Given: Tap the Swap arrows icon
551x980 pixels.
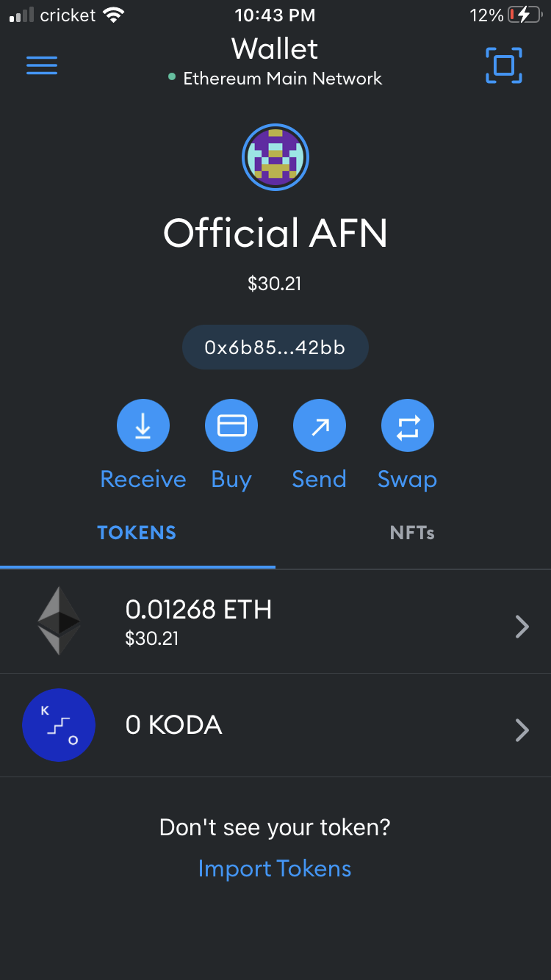Looking at the screenshot, I should (x=408, y=425).
